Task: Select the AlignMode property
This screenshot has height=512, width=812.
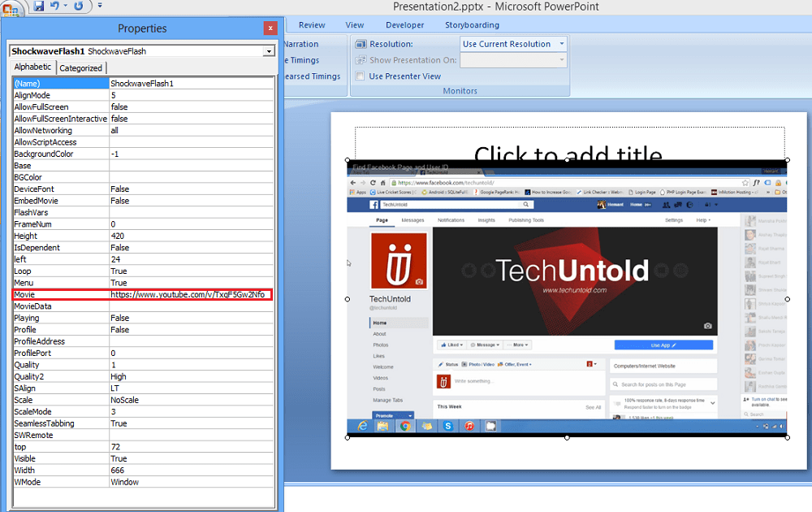Action: [x=61, y=95]
